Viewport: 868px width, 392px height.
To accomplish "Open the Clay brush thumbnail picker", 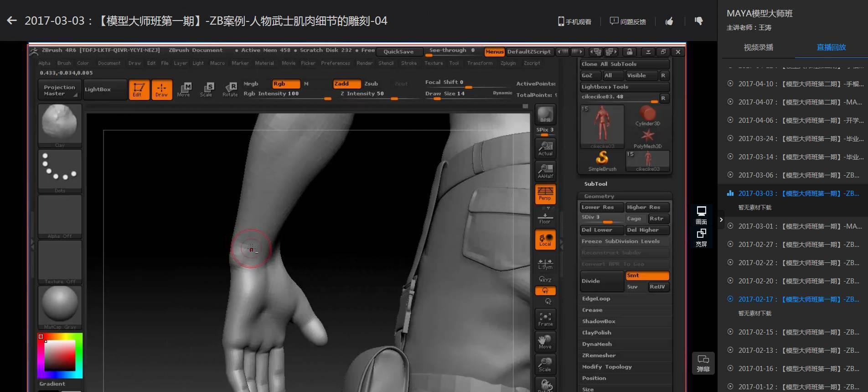I will 60,125.
